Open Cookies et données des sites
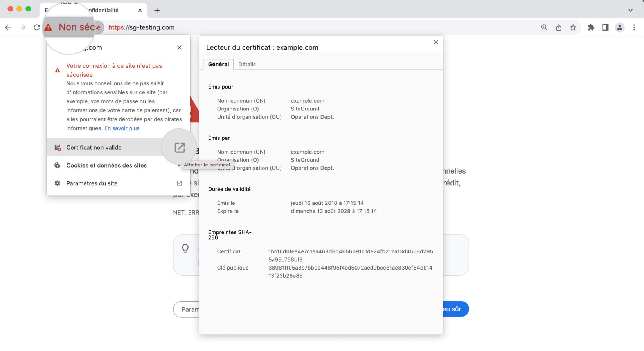 (118, 165)
